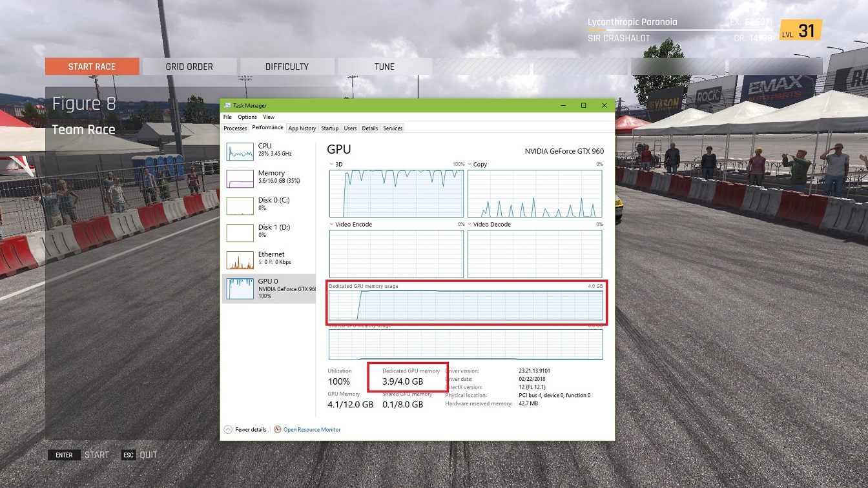Viewport: 868px width, 488px height.
Task: Click the Copy engine graph
Action: tap(535, 194)
